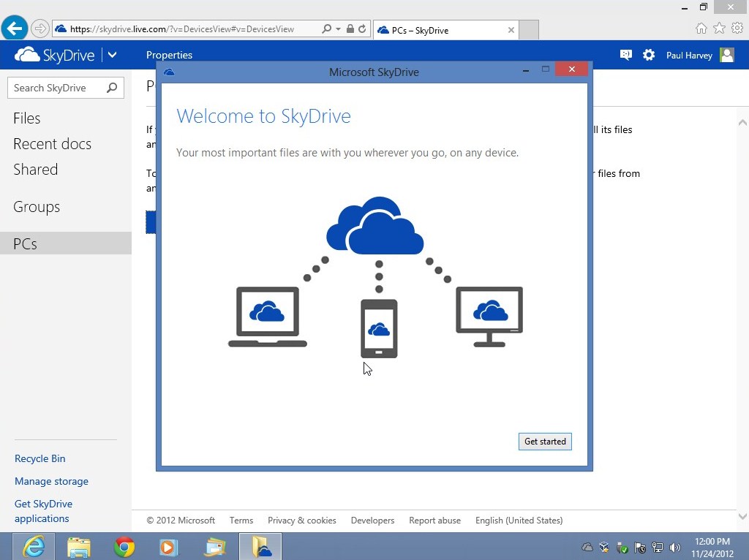
Task: Launch Google Chrome from the taskbar
Action: [x=124, y=546]
